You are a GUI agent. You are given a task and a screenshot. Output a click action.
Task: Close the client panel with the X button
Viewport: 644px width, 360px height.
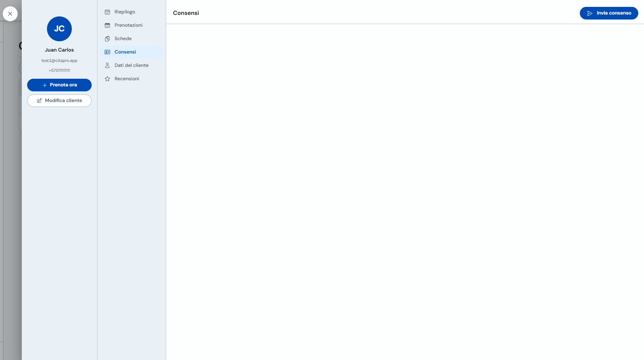(10, 14)
